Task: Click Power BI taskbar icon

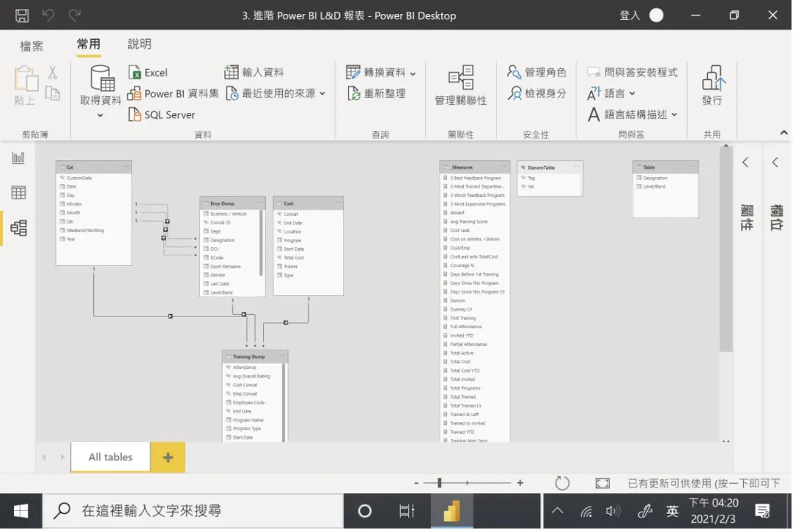Action: [452, 512]
